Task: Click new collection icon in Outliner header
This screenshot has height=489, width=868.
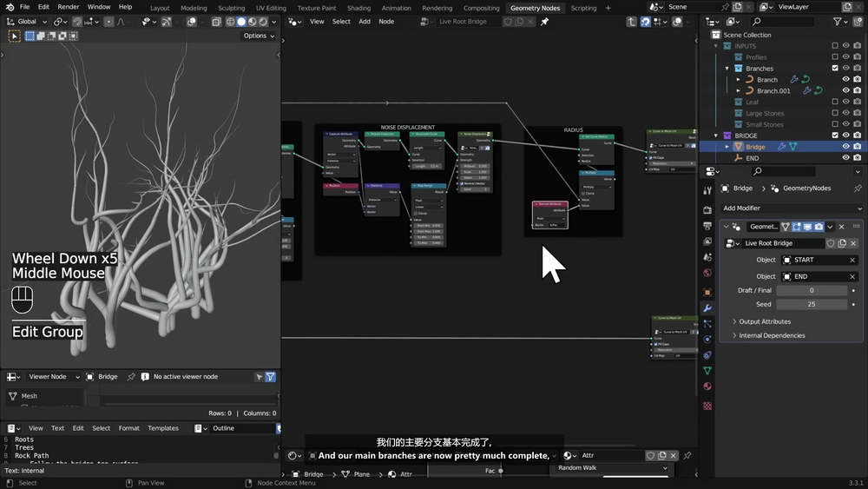Action: 857,22
